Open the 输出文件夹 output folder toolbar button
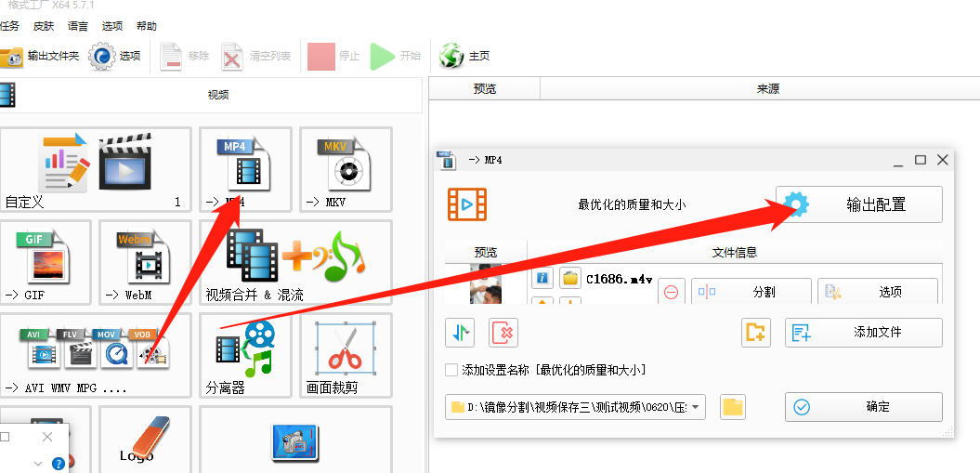 coord(40,57)
